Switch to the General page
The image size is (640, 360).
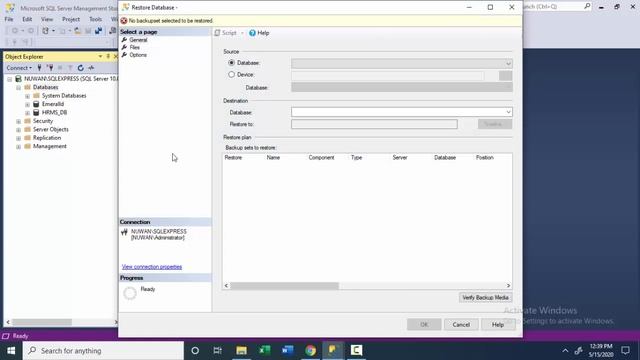(x=138, y=40)
